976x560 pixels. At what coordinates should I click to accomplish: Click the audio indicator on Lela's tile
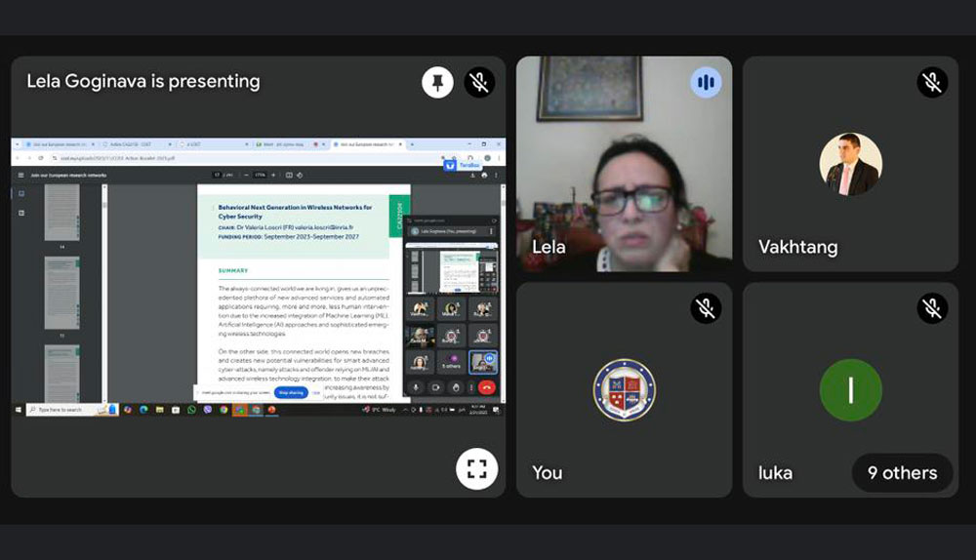click(706, 82)
